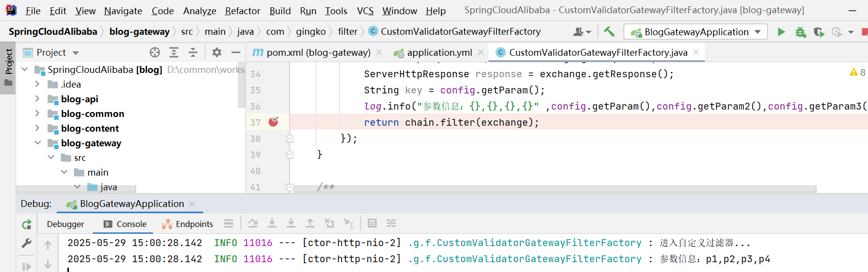The width and height of the screenshot is (868, 272).
Task: Expand the blog-api module
Action: 37,99
